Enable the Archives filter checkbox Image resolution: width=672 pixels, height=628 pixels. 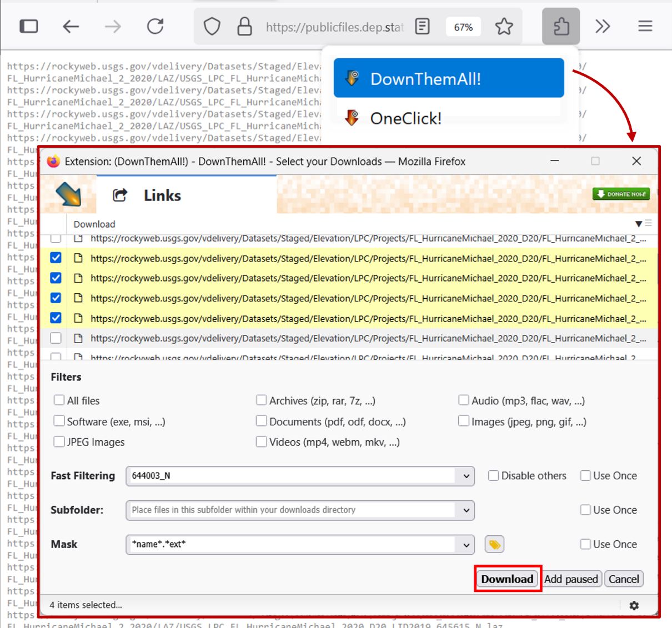tap(262, 400)
